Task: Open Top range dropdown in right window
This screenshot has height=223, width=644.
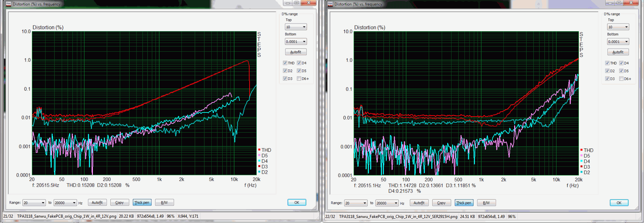Action: coord(618,27)
